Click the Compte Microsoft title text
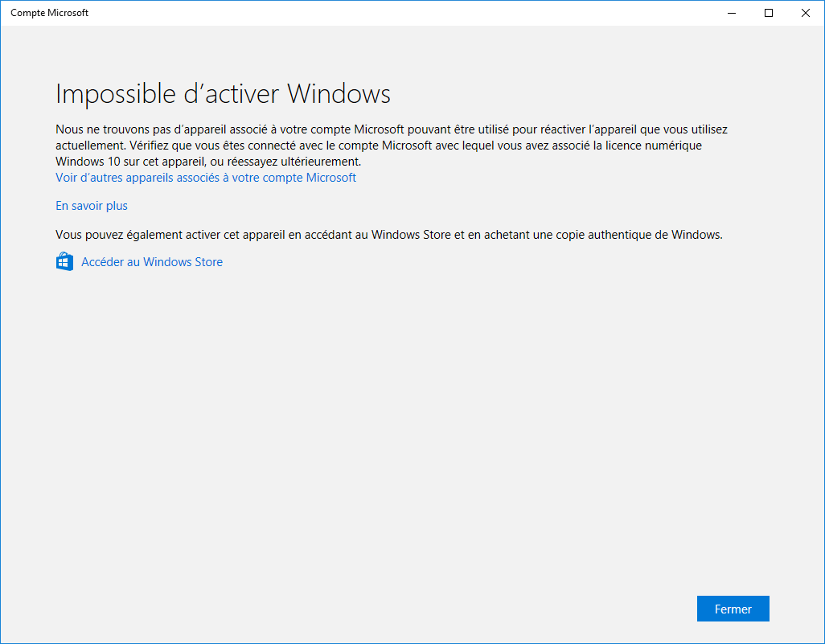 point(50,13)
